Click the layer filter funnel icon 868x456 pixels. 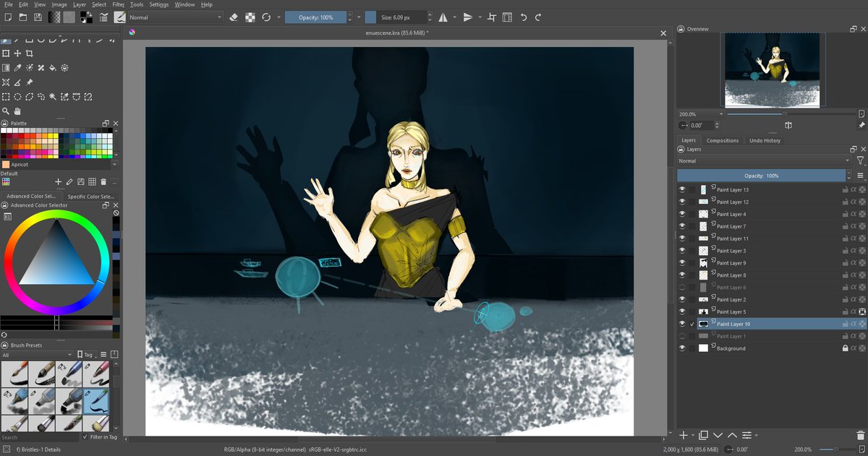(x=859, y=160)
